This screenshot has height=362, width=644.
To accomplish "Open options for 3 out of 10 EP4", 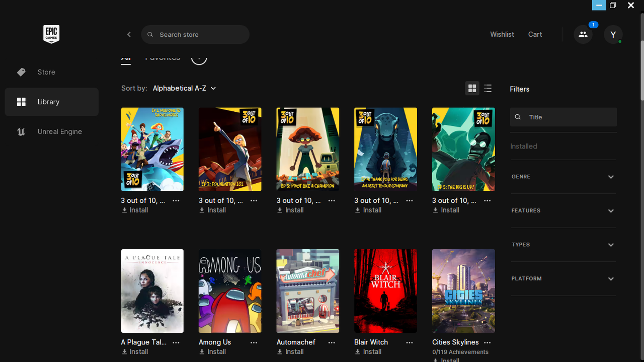I will (x=409, y=200).
